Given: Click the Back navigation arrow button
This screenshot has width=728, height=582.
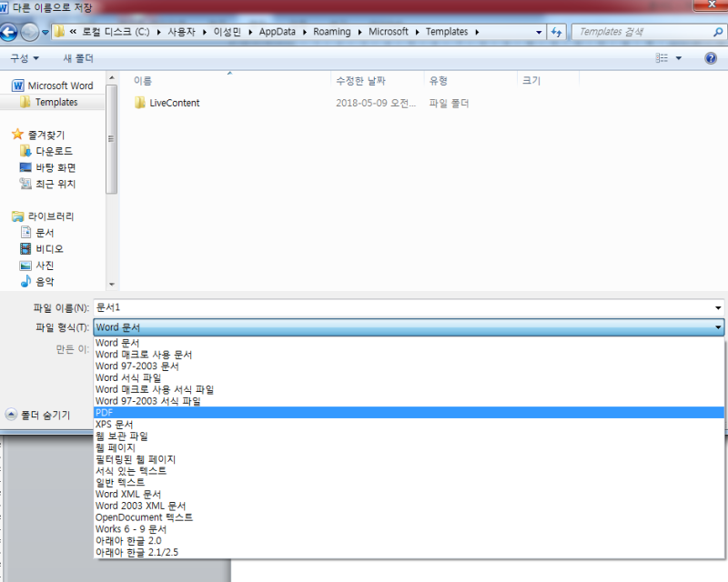Looking at the screenshot, I should pyautogui.click(x=8, y=32).
